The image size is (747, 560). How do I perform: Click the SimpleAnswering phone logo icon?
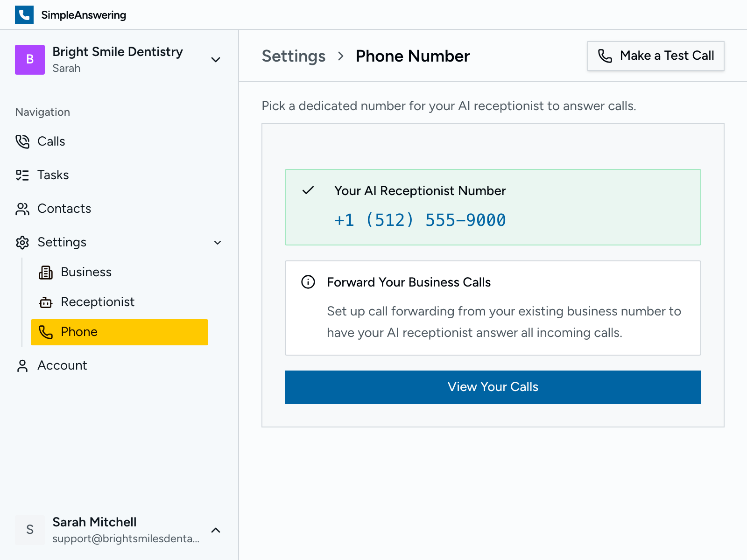coord(24,14)
